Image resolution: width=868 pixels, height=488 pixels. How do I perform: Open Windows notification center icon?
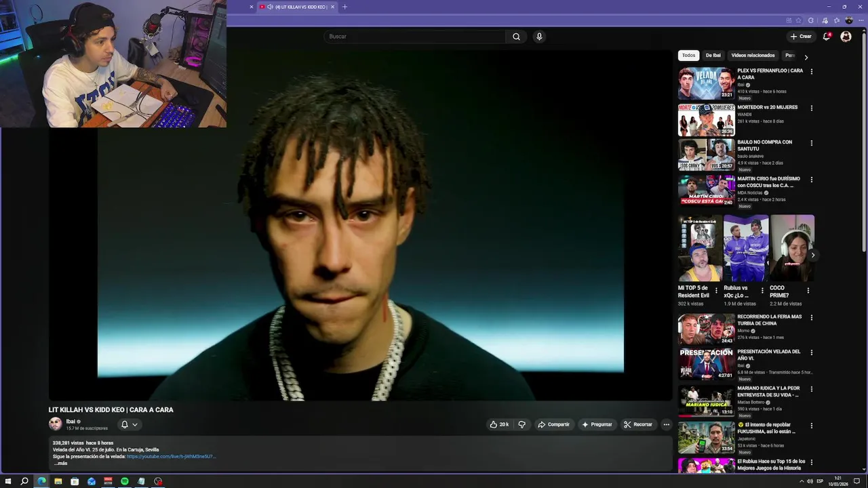pos(856,481)
